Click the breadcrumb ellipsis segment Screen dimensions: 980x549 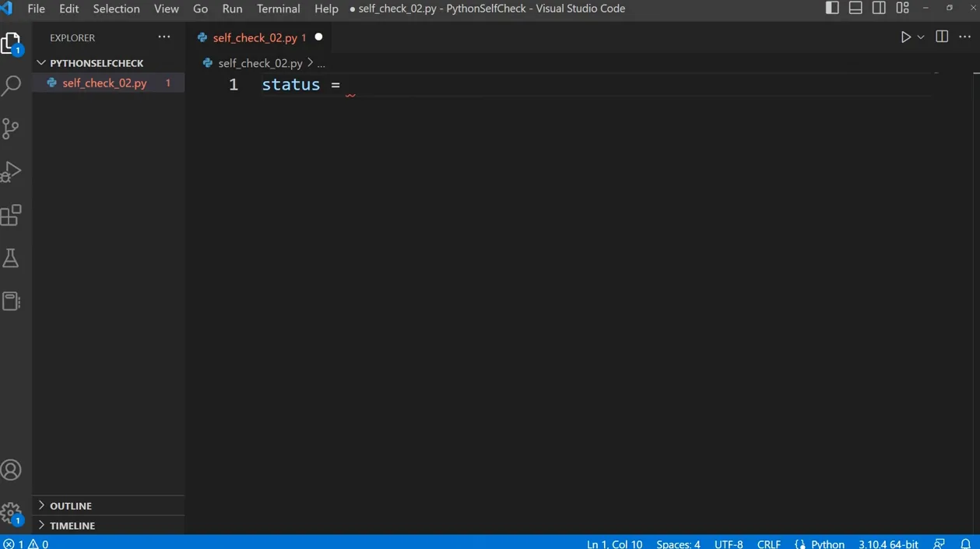pos(321,64)
